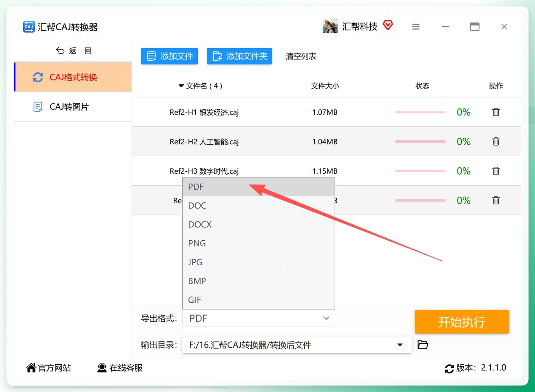Click the 添加文件夹 button
The image size is (535, 392).
[239, 56]
